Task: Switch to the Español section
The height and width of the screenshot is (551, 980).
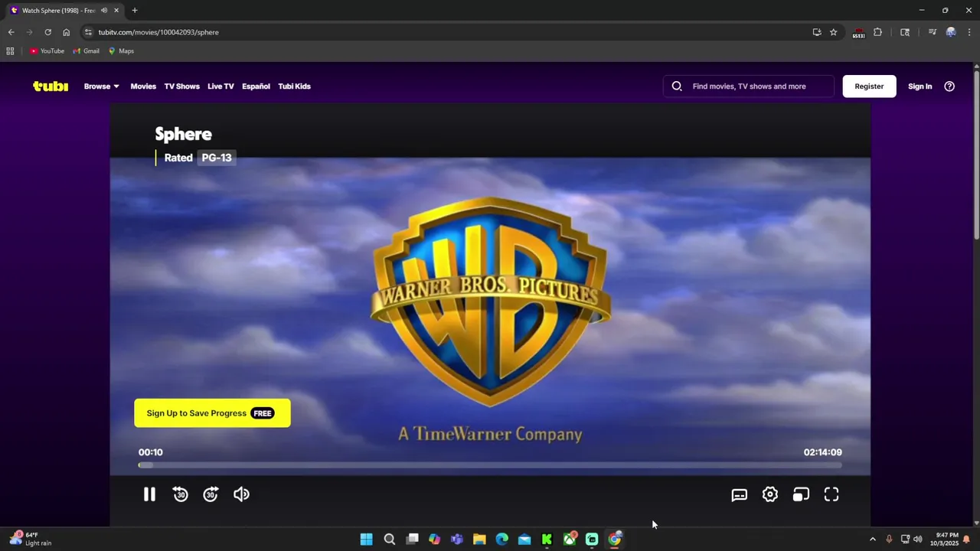Action: click(x=256, y=86)
